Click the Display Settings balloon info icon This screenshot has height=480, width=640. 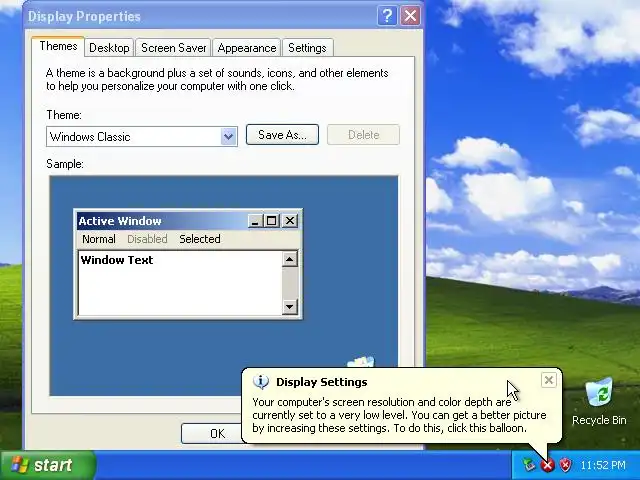(261, 382)
